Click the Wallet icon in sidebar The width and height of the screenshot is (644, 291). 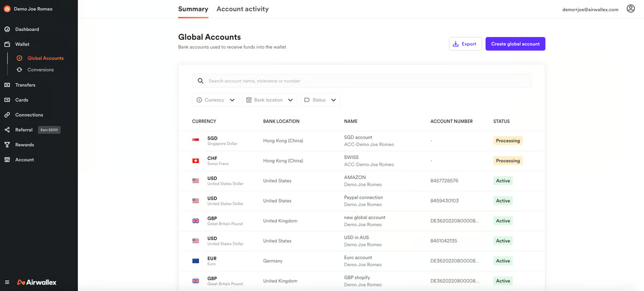tap(7, 44)
